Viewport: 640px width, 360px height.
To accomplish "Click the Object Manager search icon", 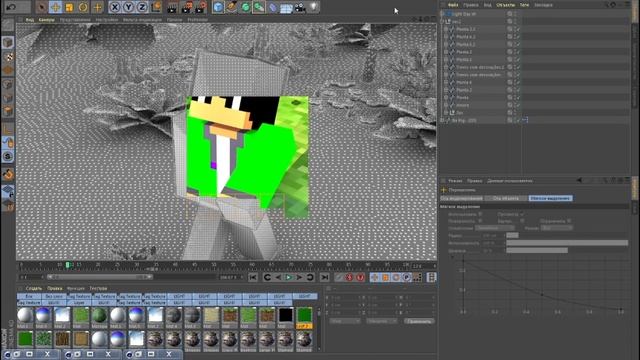I will pos(606,5).
